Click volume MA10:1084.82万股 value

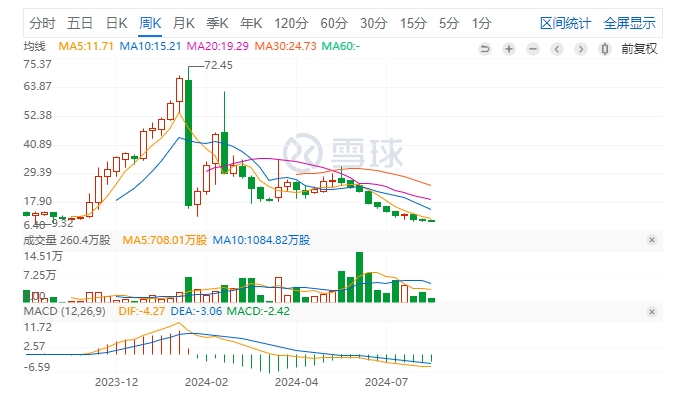click(261, 240)
